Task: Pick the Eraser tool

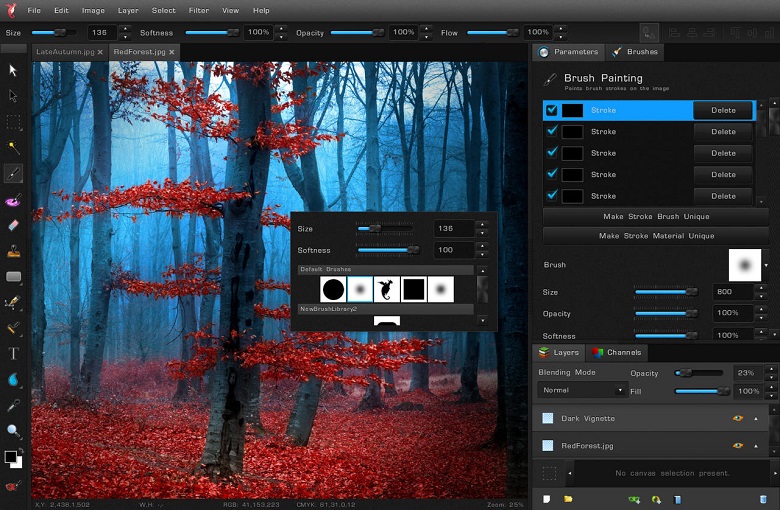Action: click(13, 225)
